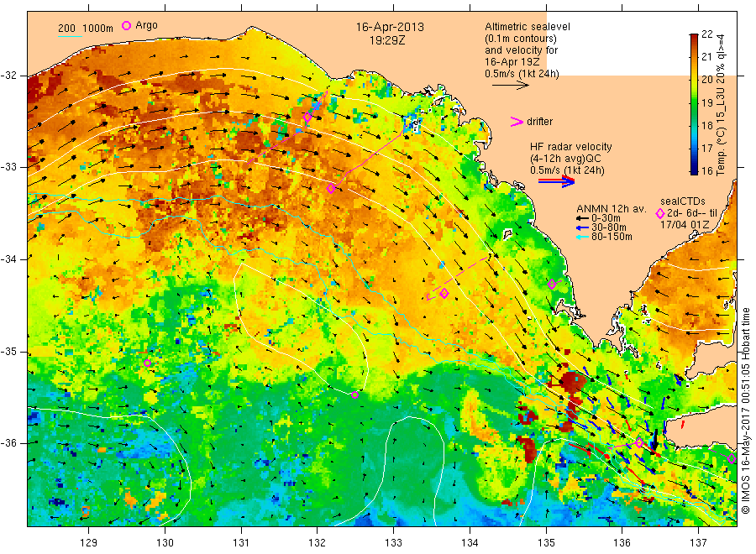The height and width of the screenshot is (554, 756).
Task: Click the black 0-30m ANMN arrow symbol
Action: pos(581,219)
